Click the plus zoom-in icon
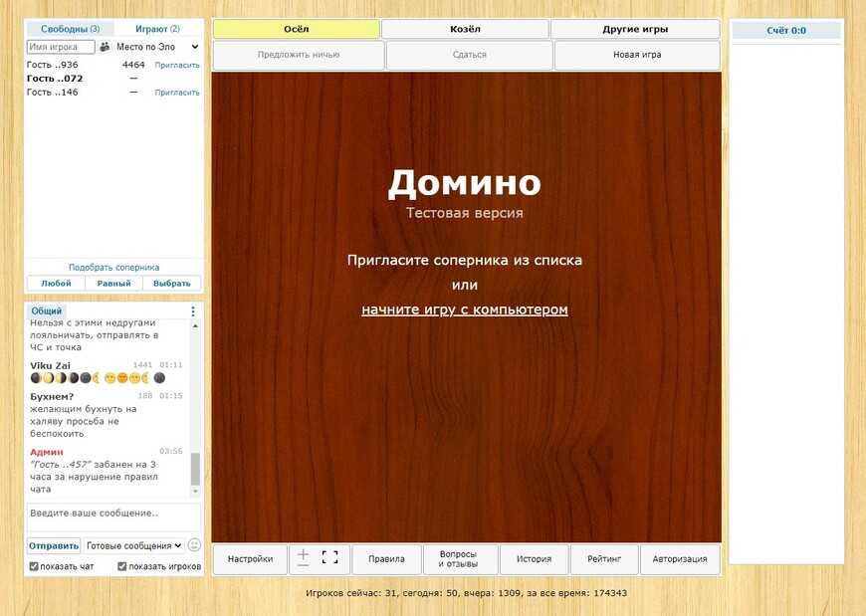 coord(304,553)
